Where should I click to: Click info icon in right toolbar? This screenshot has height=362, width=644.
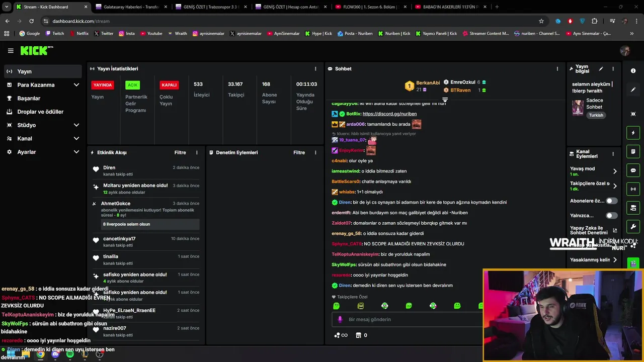pos(633,71)
